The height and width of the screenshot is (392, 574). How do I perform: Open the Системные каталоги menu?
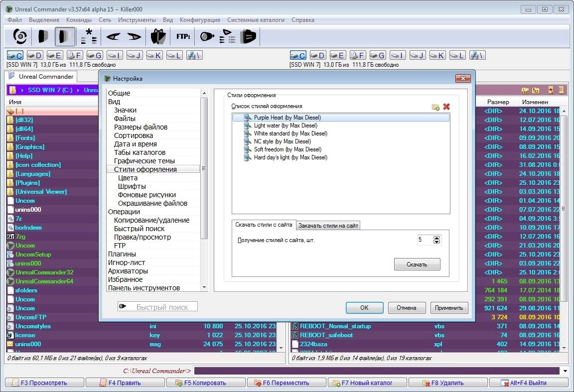tap(256, 20)
